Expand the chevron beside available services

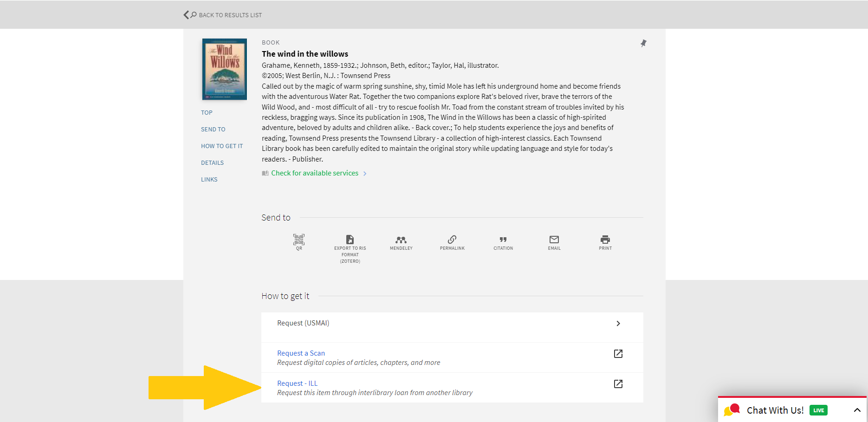coord(365,174)
